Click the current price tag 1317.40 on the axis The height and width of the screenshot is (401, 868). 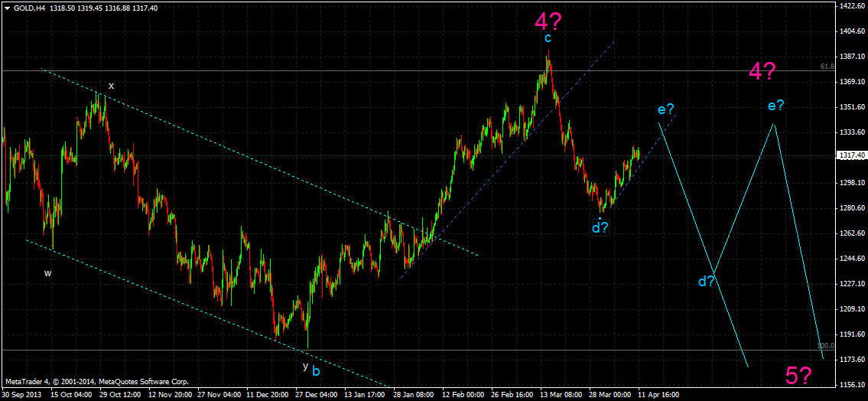850,155
